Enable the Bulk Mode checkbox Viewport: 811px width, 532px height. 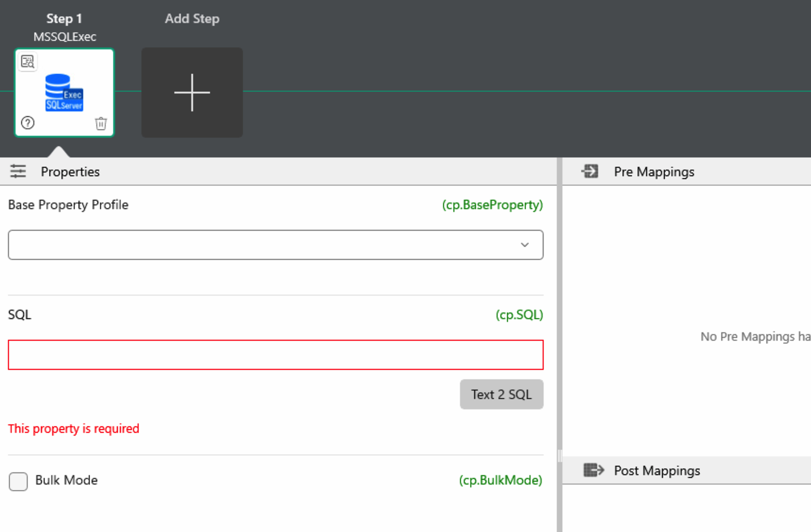point(18,481)
